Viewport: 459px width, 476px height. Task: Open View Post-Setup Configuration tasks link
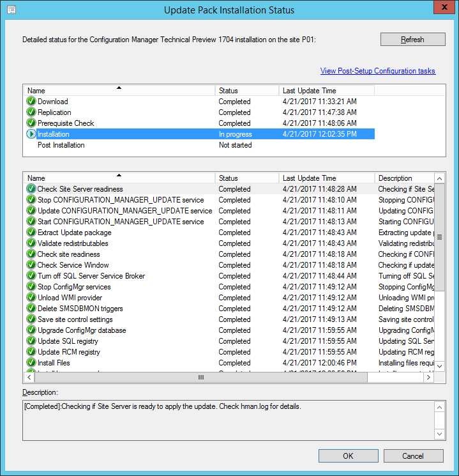point(378,71)
